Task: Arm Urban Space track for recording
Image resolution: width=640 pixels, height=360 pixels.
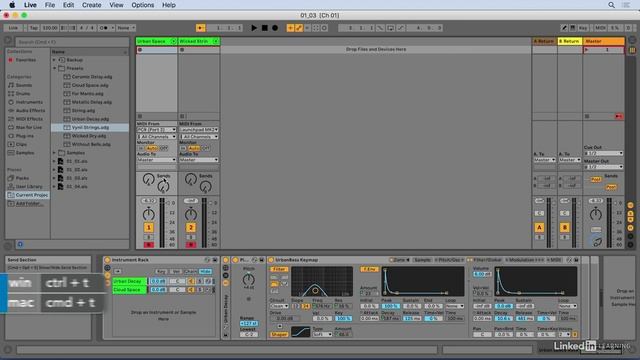Action: coord(149,244)
